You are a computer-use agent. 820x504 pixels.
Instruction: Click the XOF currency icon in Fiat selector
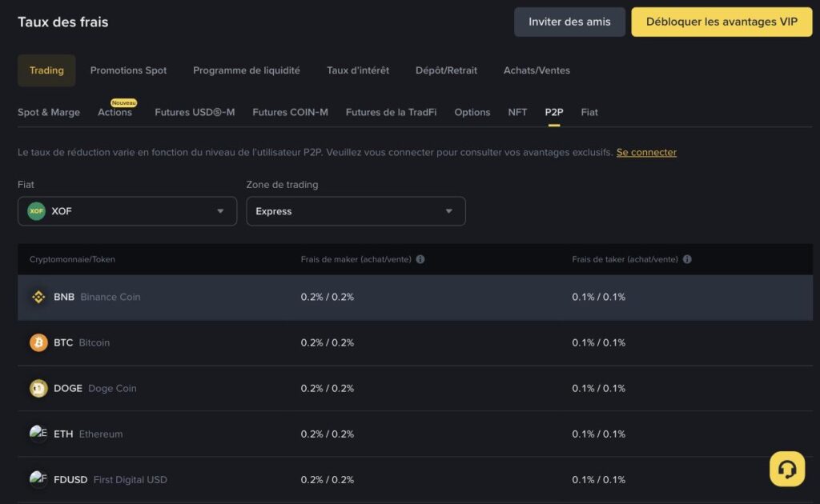click(x=37, y=211)
